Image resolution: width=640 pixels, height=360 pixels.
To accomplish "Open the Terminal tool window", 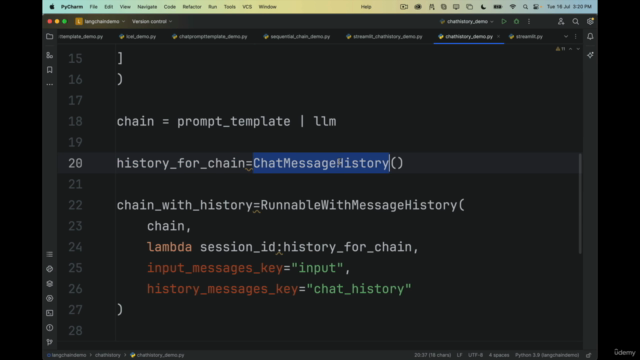I will click(49, 313).
